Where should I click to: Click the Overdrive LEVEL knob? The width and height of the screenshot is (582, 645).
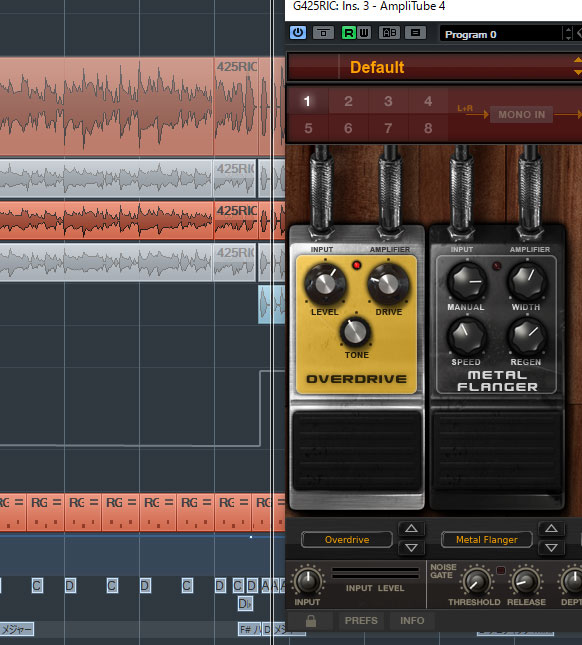coord(325,284)
